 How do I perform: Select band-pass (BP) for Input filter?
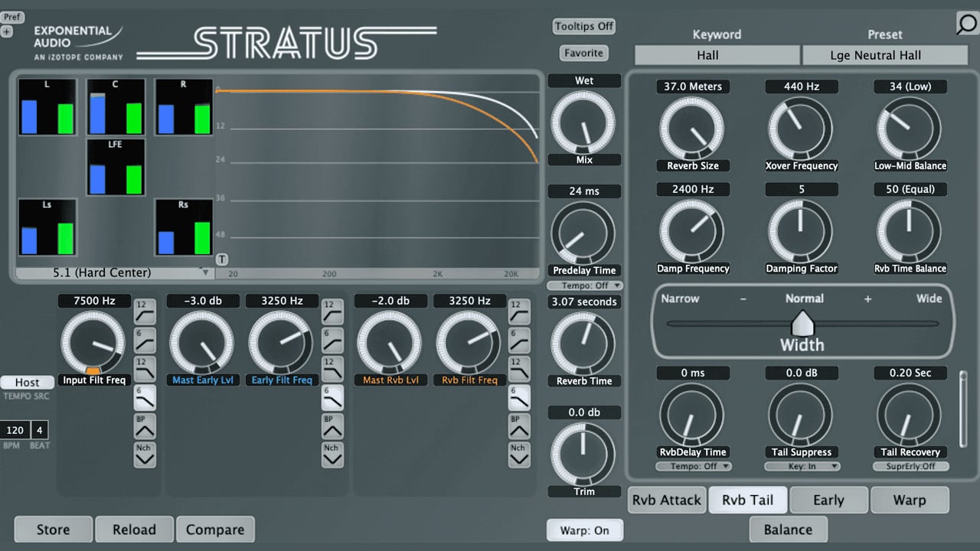tap(145, 426)
